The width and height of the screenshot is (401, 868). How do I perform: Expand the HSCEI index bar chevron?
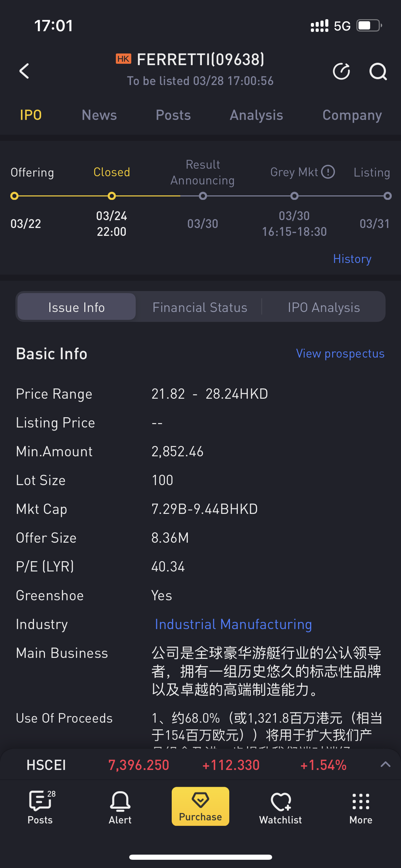click(x=386, y=764)
